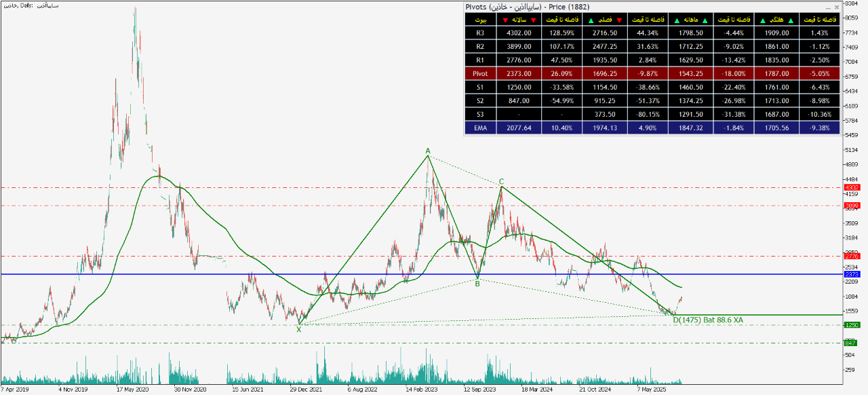This screenshot has width=868, height=395.
Task: Click the پیوت header cell
Action: pos(480,20)
